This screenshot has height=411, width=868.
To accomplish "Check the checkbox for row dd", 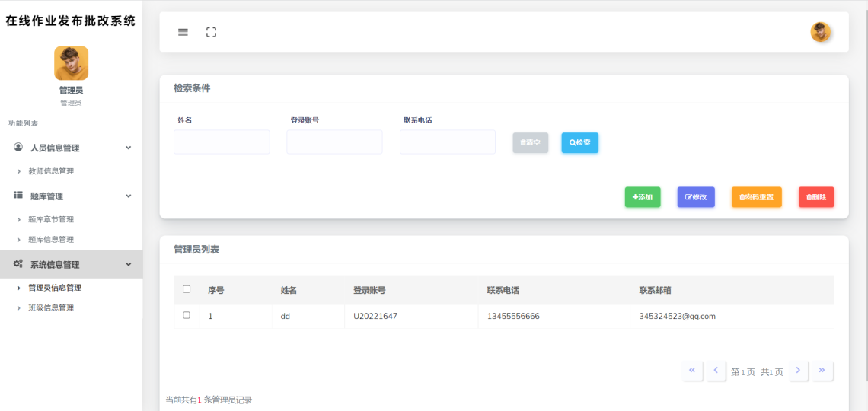I will [x=187, y=315].
